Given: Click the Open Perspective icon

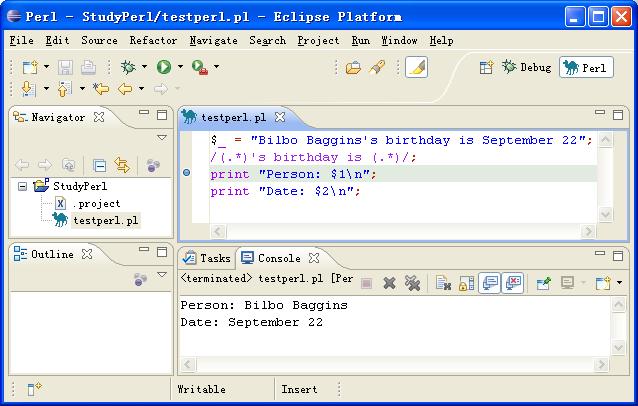Looking at the screenshot, I should [x=486, y=67].
